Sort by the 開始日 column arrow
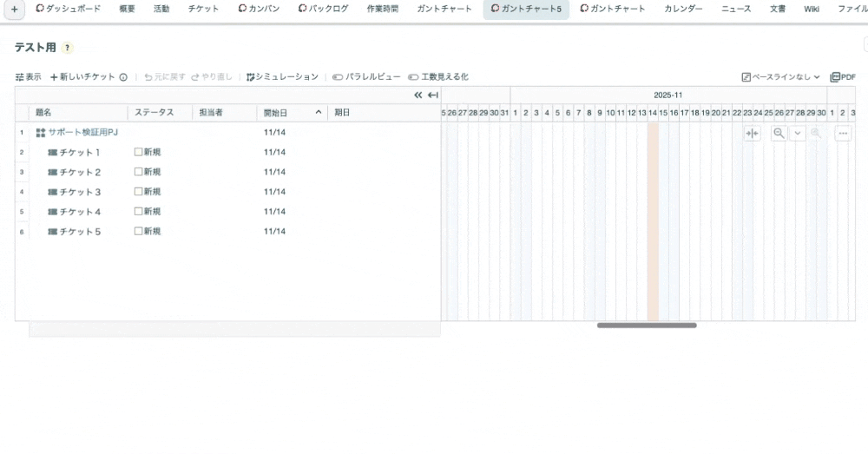The height and width of the screenshot is (454, 868). pyautogui.click(x=319, y=113)
